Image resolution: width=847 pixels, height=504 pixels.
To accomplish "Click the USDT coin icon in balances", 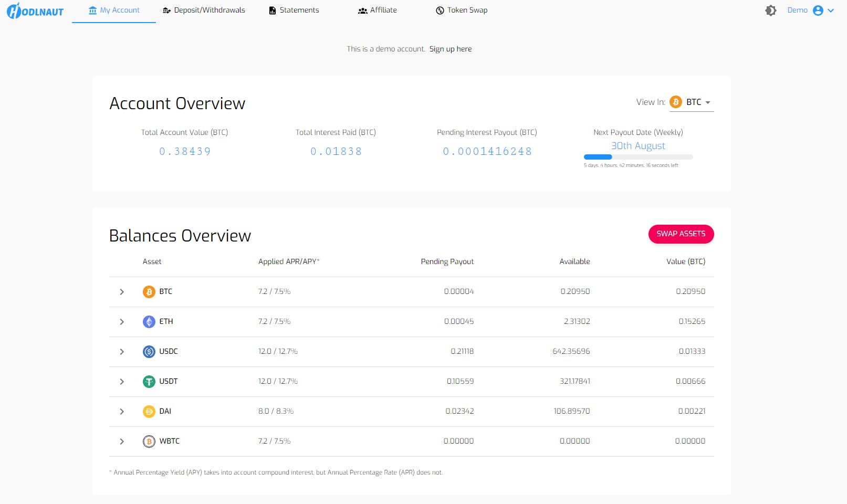I will pyautogui.click(x=149, y=382).
